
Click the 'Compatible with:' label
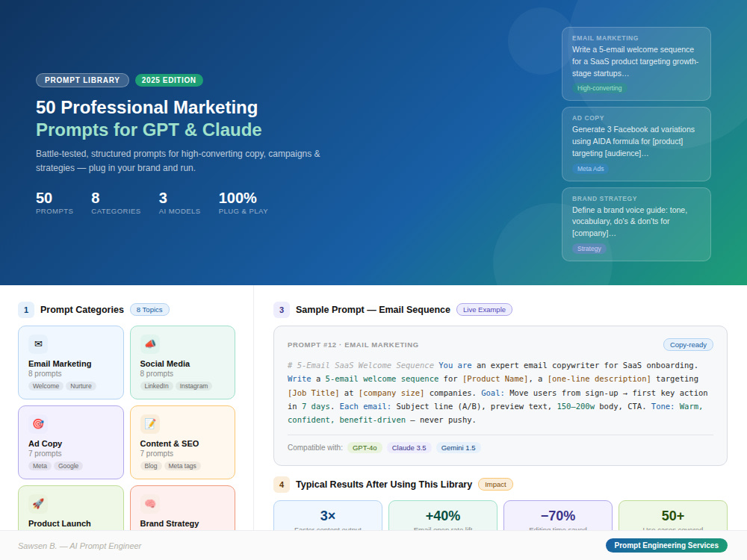click(315, 447)
